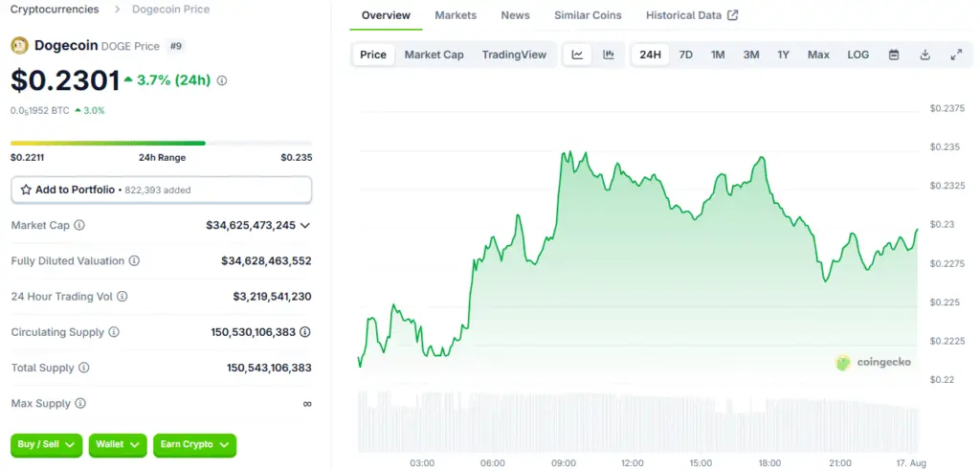This screenshot has width=980, height=470.
Task: Toggle LOG scale on chart
Action: (858, 55)
